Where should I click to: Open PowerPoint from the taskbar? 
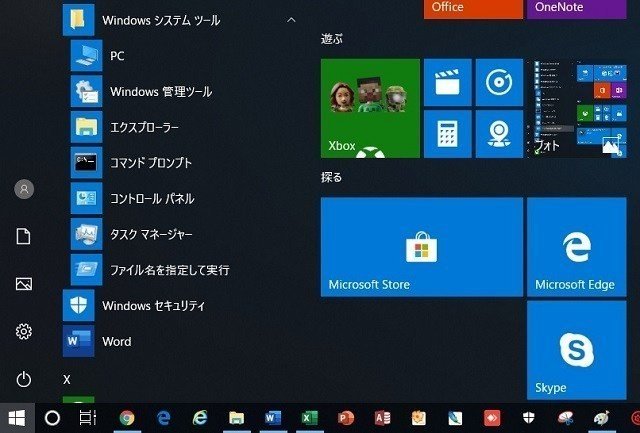click(346, 418)
